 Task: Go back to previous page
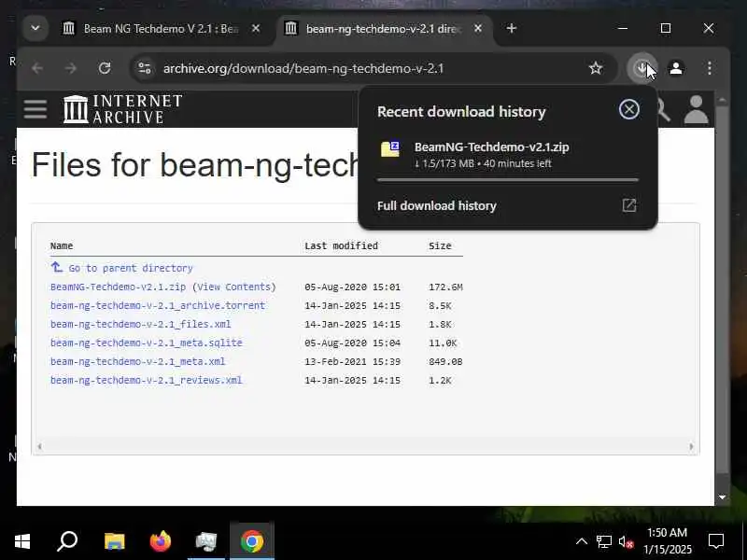(37, 68)
